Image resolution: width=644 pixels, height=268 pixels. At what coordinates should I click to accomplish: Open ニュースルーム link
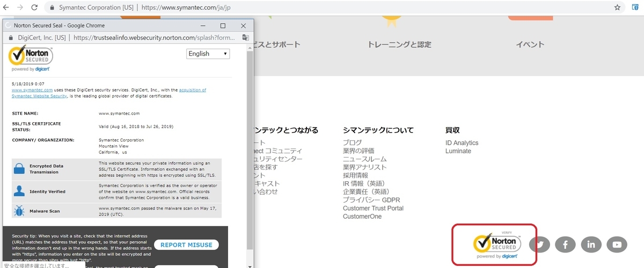click(x=364, y=159)
